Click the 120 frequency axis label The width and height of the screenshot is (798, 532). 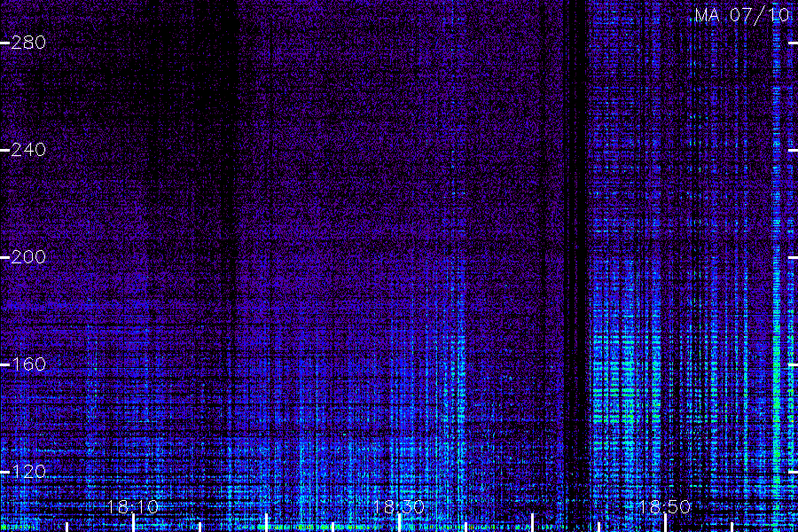tap(28, 472)
